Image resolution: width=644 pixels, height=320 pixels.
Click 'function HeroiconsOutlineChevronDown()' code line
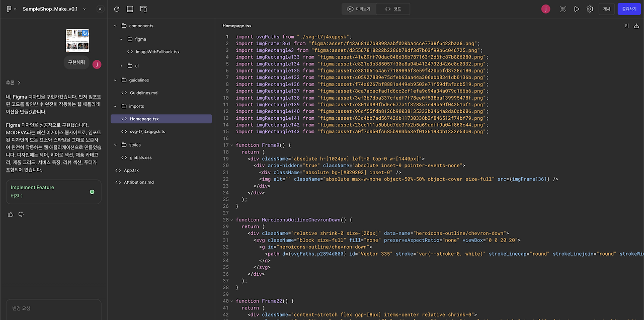(294, 220)
